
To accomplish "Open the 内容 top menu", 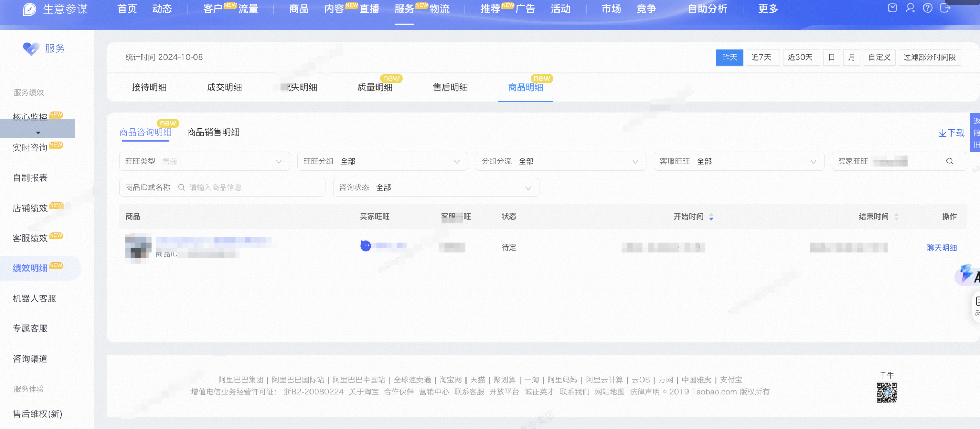I will click(334, 9).
